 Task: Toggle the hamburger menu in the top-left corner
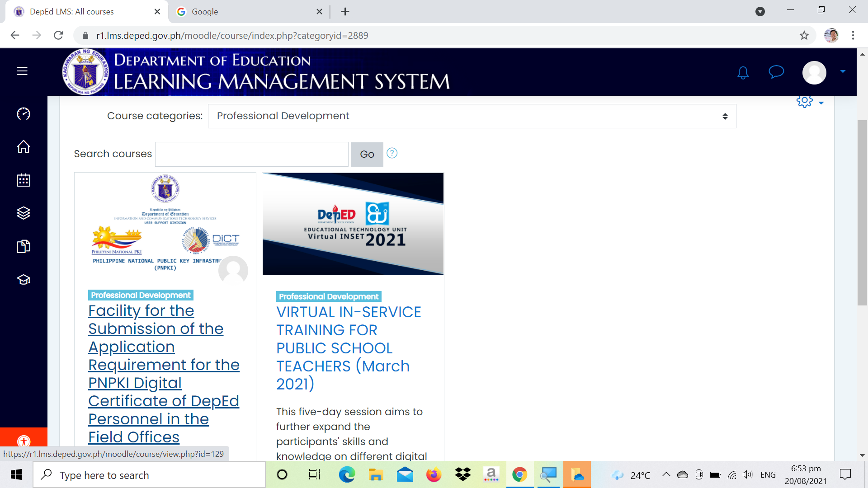click(x=22, y=71)
